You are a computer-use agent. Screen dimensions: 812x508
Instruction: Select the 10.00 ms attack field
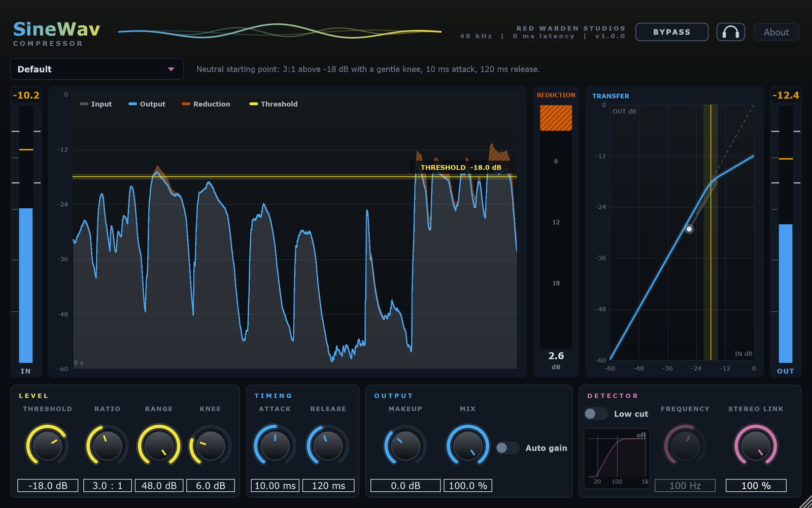tap(275, 486)
